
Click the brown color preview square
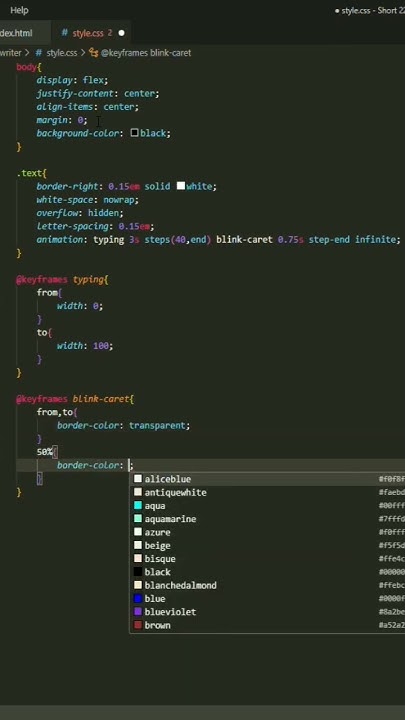pyautogui.click(x=138, y=625)
